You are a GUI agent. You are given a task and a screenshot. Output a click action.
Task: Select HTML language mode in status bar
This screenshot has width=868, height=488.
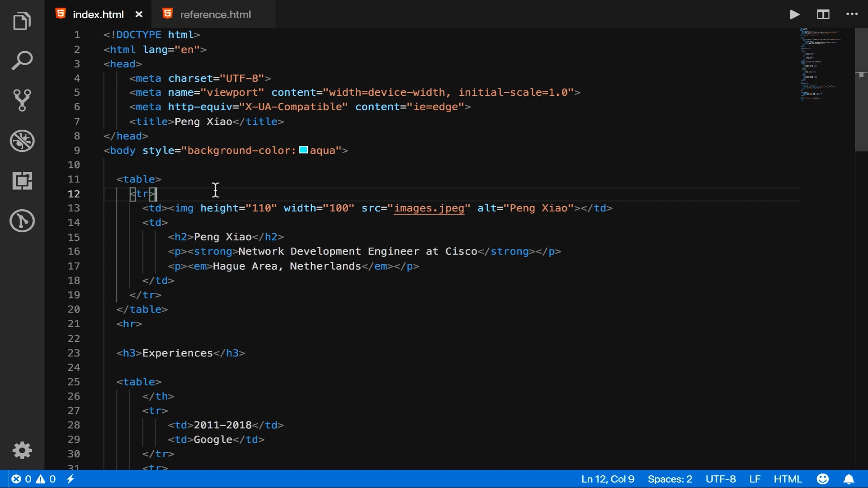(x=788, y=479)
